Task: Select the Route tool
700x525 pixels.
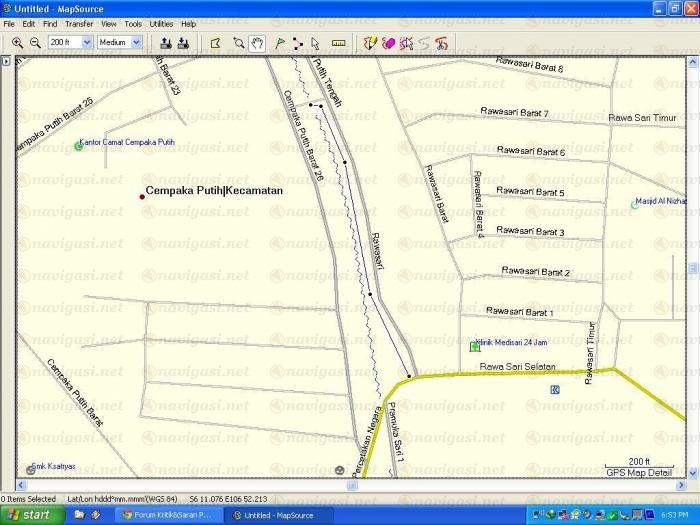Action: tap(298, 43)
